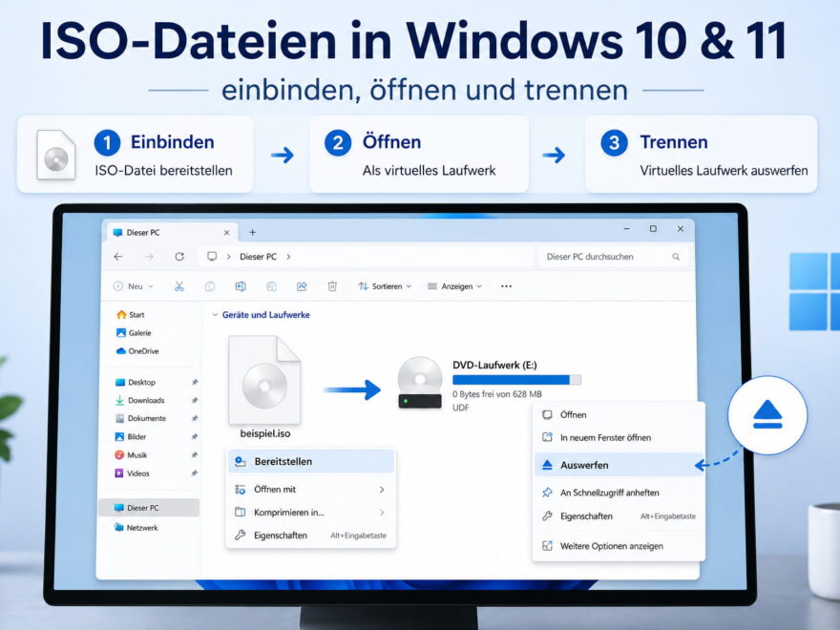This screenshot has height=630, width=840.
Task: Open the Neu dropdown
Action: pyautogui.click(x=134, y=286)
